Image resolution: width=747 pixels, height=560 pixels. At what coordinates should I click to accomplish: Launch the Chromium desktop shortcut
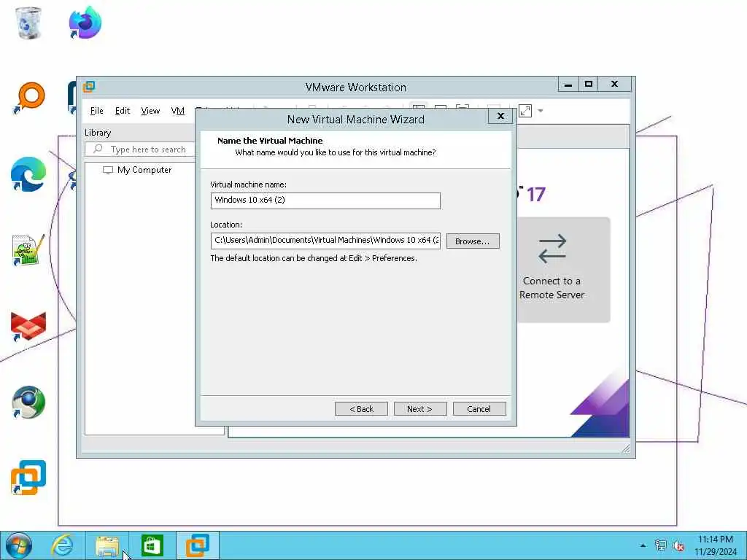point(28,402)
